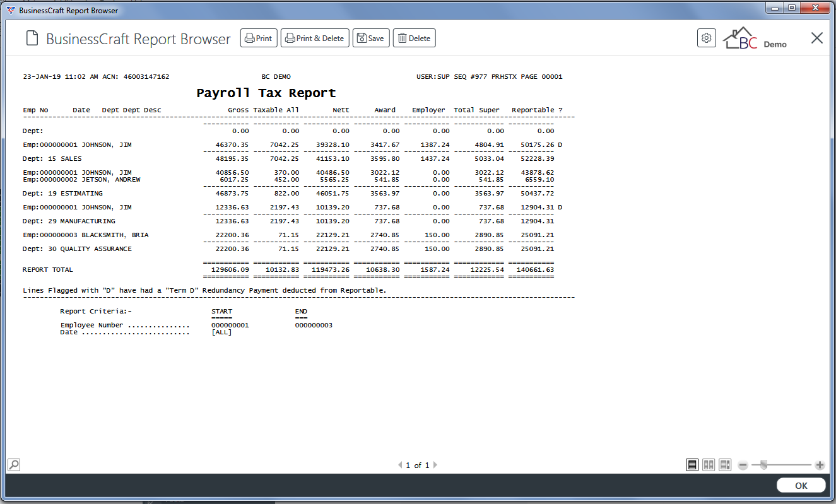This screenshot has height=504, width=836.
Task: Click the 'Award' column header
Action: pos(385,110)
